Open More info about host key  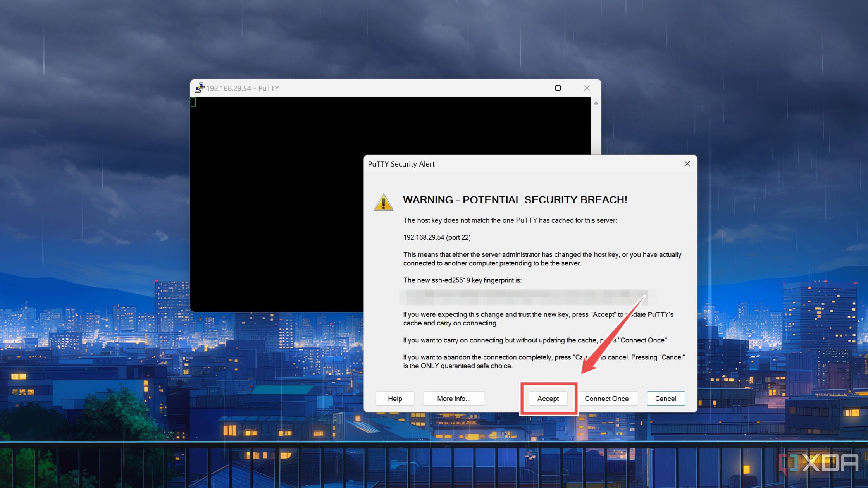point(454,399)
